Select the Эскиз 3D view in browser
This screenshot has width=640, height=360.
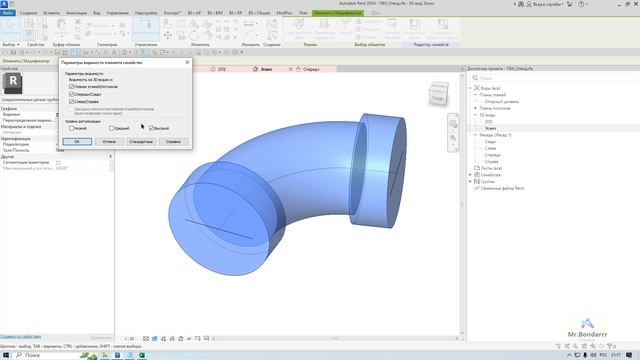click(x=491, y=128)
